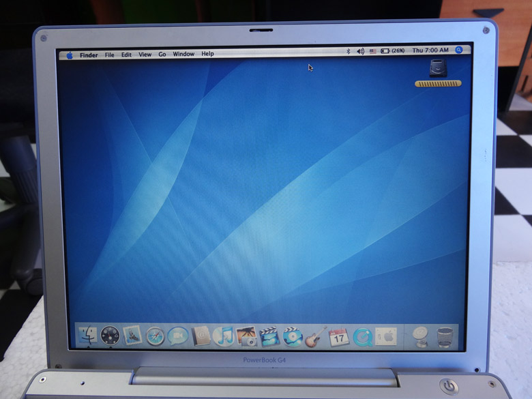Open iChat speech bubble icon

point(177,336)
